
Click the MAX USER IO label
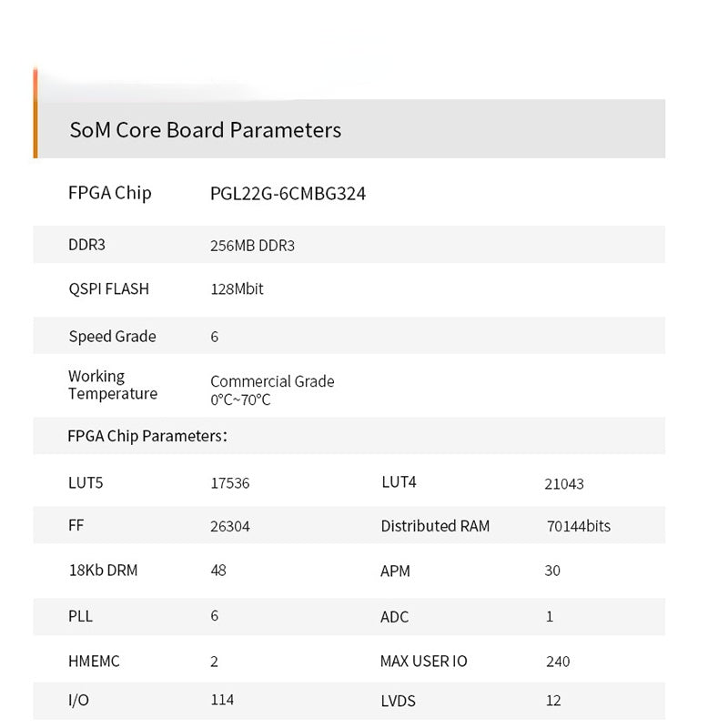point(423,662)
